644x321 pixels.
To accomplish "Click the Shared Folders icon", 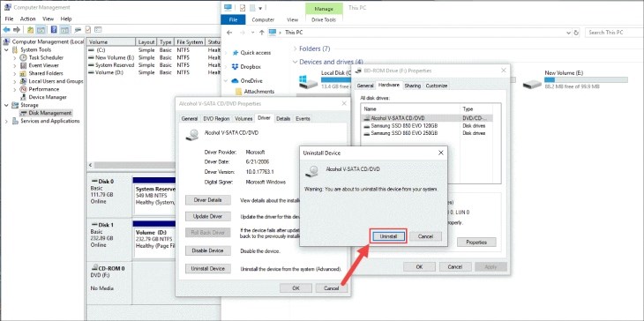I will tap(24, 73).
